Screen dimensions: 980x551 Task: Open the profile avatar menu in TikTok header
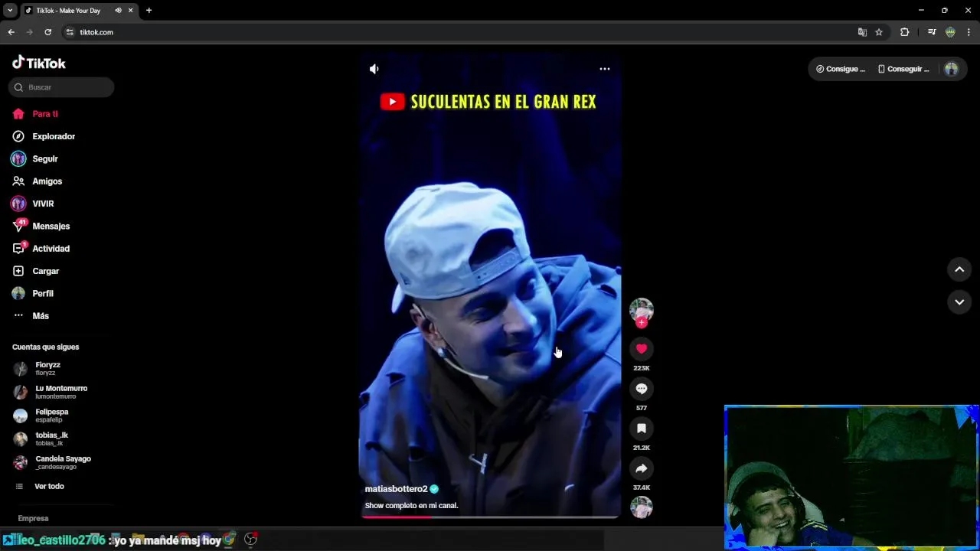click(x=952, y=69)
